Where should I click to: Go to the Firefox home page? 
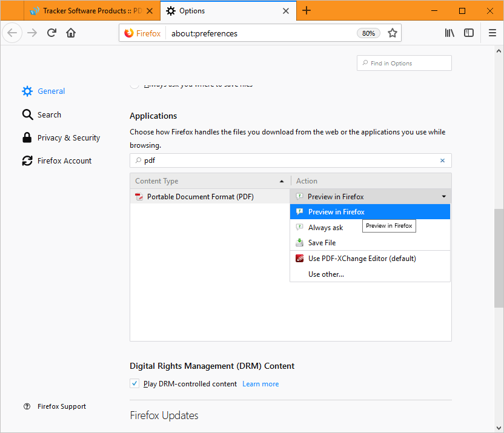pos(71,33)
